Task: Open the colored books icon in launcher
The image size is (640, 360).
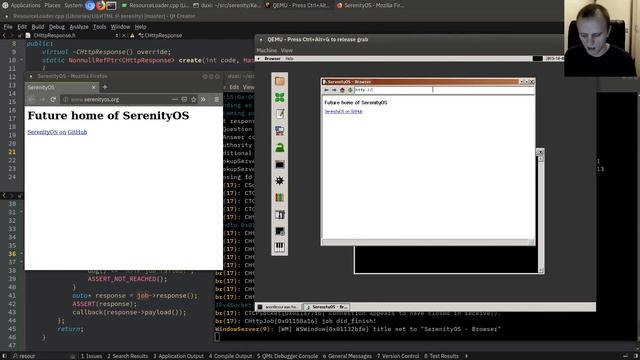Action: [x=280, y=198]
